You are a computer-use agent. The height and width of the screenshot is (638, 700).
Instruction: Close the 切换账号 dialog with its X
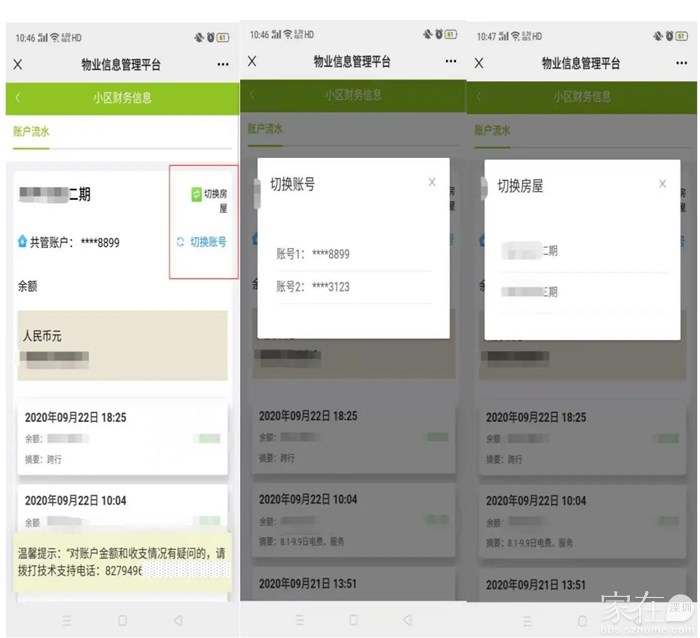(x=432, y=182)
